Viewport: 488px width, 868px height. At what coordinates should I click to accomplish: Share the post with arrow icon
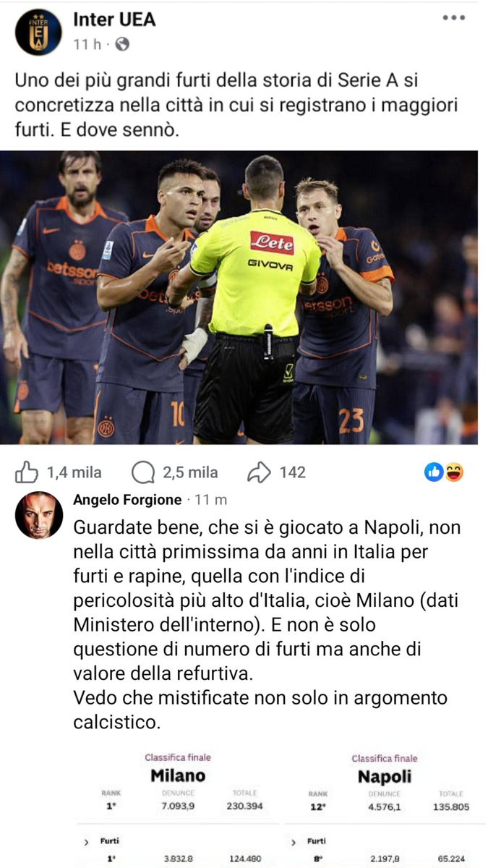259,473
